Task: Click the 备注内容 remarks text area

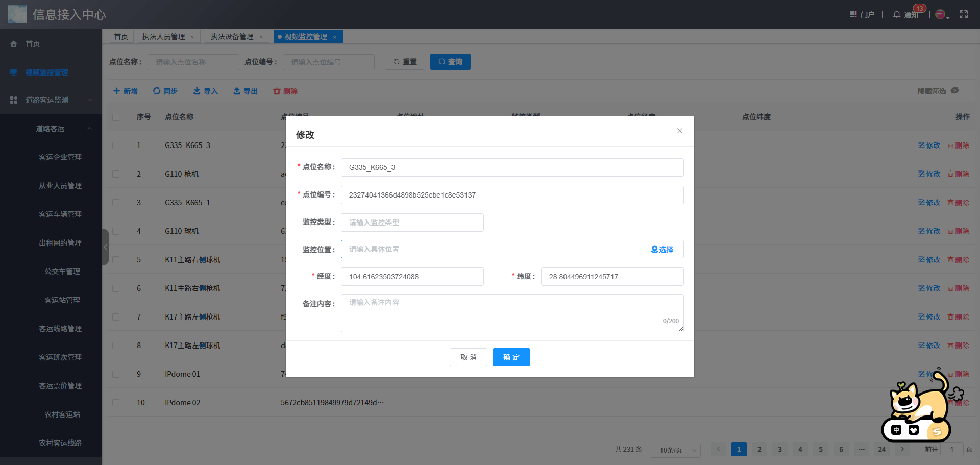Action: pos(511,312)
